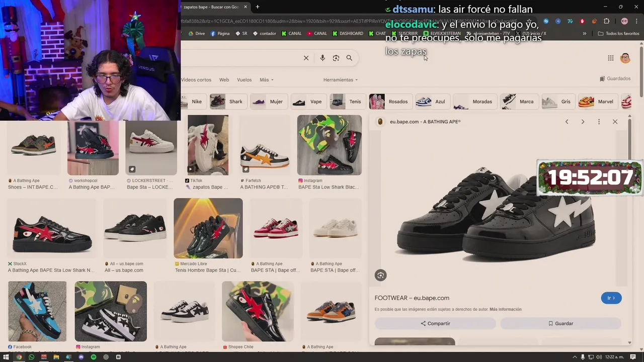Open StockX BAPE Sta Low Shark thumbnail
Image resolution: width=644 pixels, height=362 pixels.
tap(52, 228)
